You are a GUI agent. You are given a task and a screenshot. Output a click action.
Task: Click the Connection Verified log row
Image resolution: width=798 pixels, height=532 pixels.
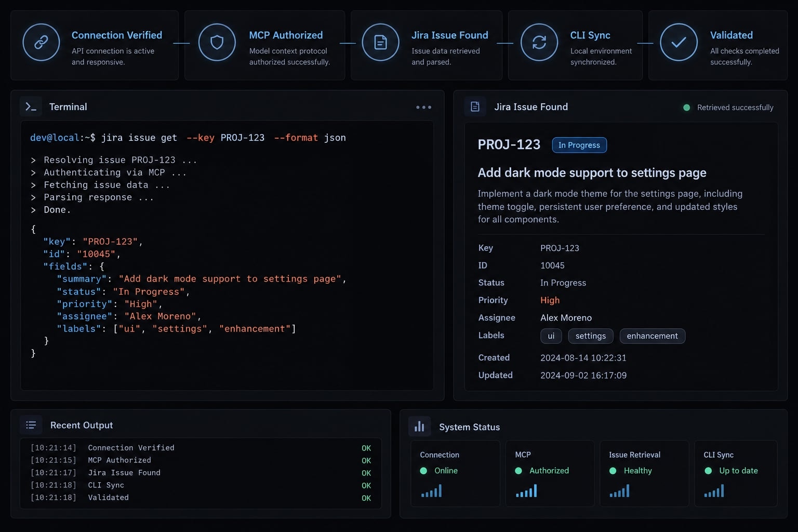pos(201,448)
